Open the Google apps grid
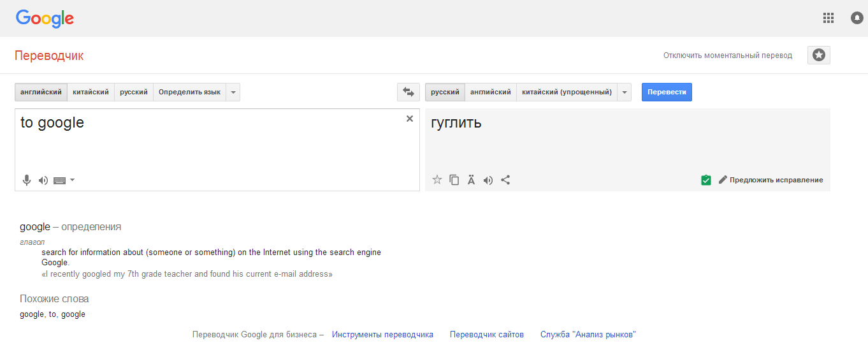 coord(828,18)
